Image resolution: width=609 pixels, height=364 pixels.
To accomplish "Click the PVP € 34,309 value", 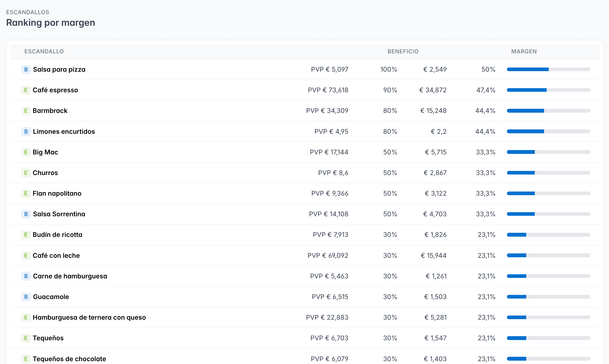I will (x=327, y=111).
